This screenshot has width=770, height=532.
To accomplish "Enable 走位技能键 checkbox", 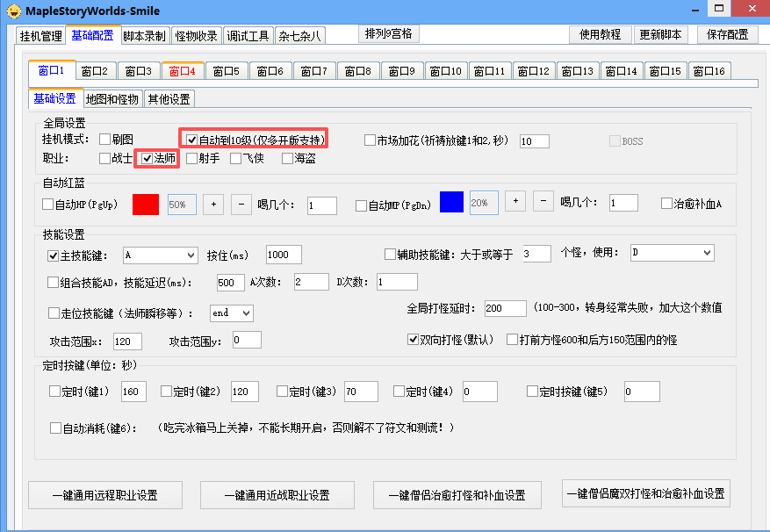I will 54,313.
